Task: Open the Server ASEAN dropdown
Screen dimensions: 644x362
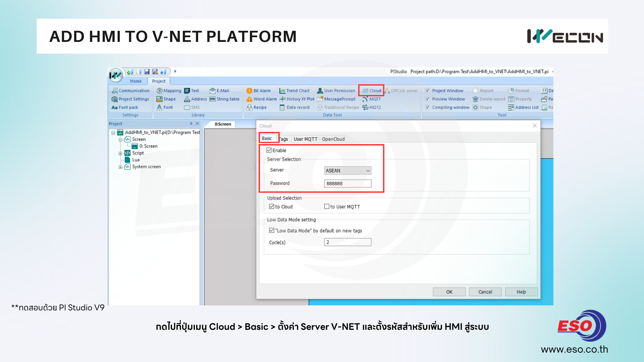Action: click(347, 170)
